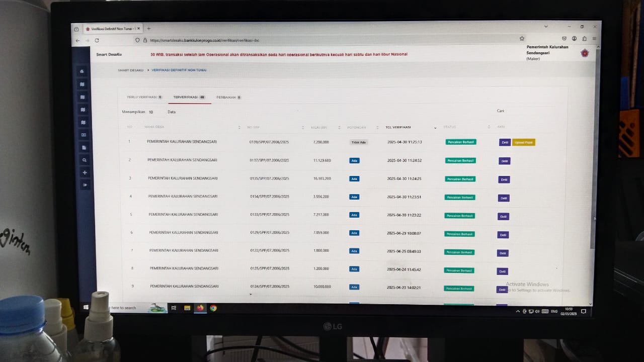Switch to the Perlu Verifikasi tab
644x362 pixels.
tap(144, 97)
